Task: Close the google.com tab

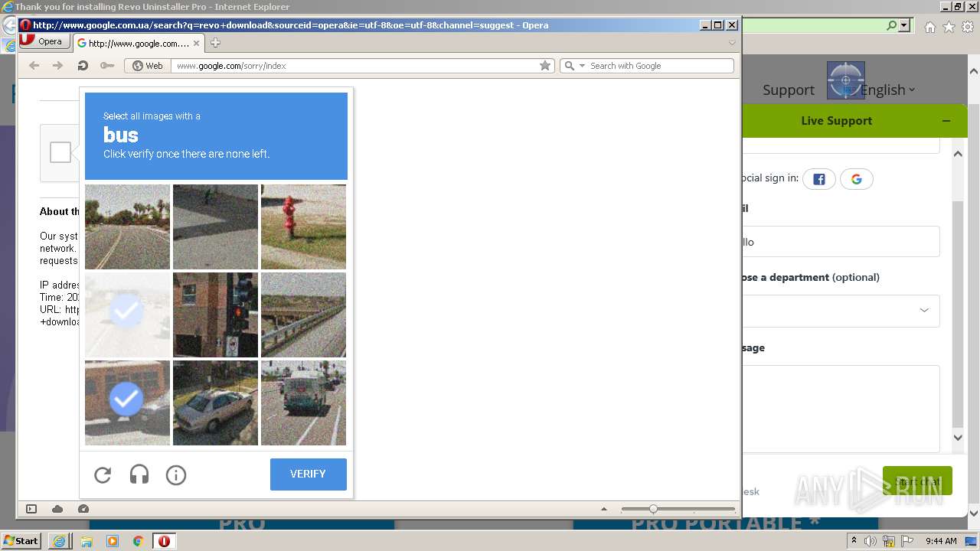Action: coord(197,43)
